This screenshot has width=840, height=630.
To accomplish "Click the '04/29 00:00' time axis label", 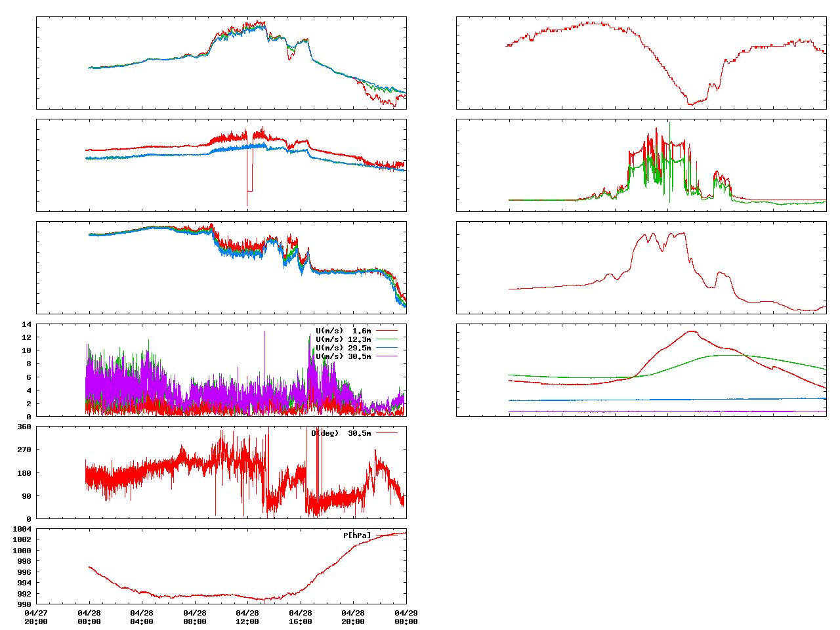I will point(406,617).
